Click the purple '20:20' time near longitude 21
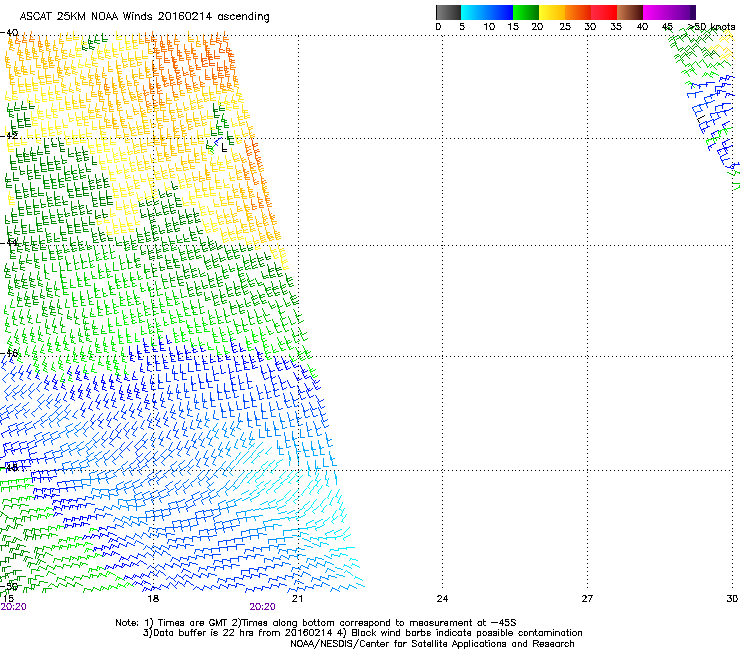The height and width of the screenshot is (650, 740). pos(262,607)
